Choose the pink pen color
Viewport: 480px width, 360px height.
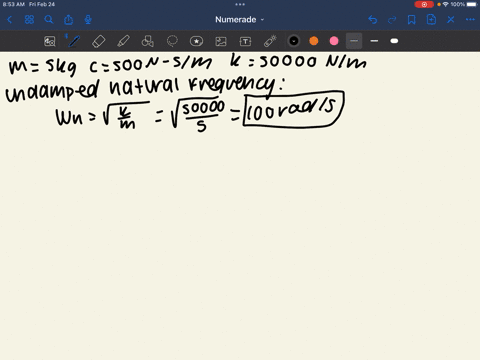pos(334,41)
